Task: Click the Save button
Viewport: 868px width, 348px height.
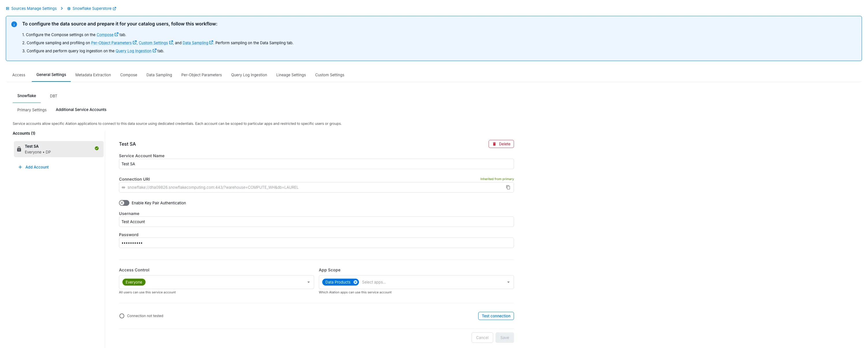Action: [504, 338]
